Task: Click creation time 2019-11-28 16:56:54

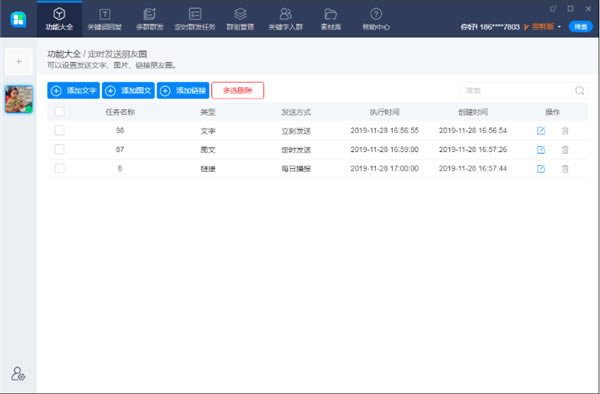Action: pos(473,130)
